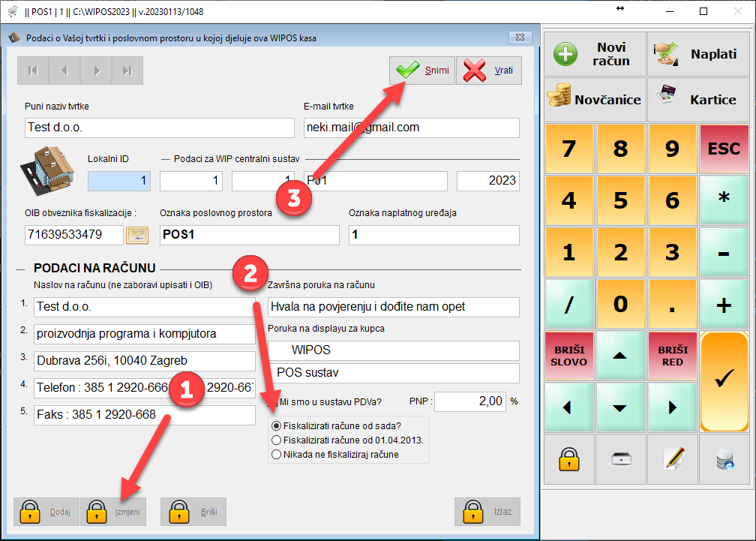Viewport: 756px width, 541px height.
Task: Click the 'Puni naziv tvrtke' text field
Action: (x=159, y=128)
